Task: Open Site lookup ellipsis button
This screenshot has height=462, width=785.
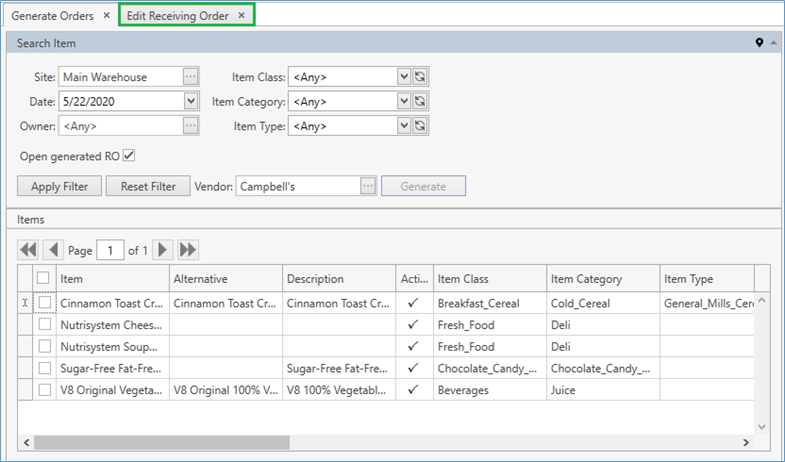Action: point(190,76)
